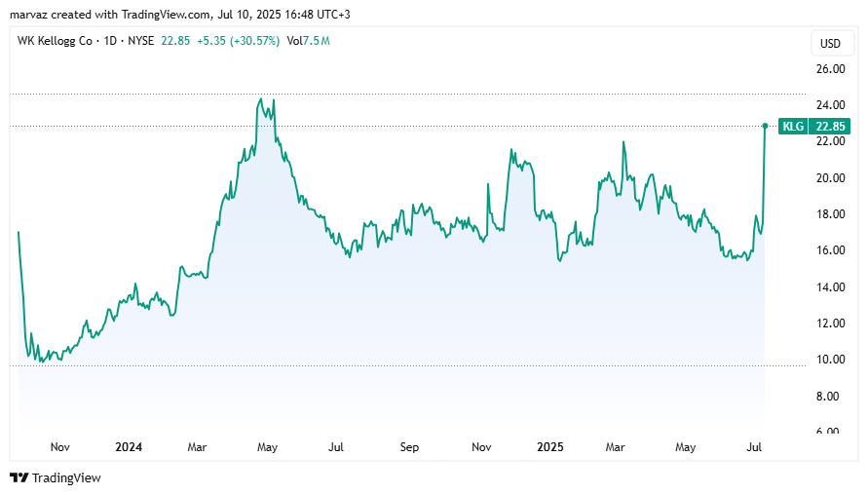This screenshot has width=868, height=495.
Task: Click the 8.00 price axis label
Action: (x=828, y=396)
